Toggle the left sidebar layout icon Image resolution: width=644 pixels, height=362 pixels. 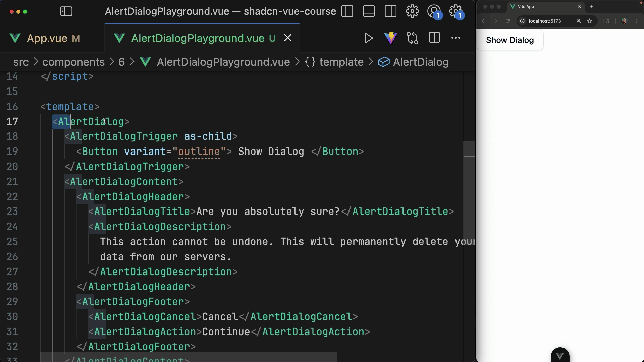(347, 11)
